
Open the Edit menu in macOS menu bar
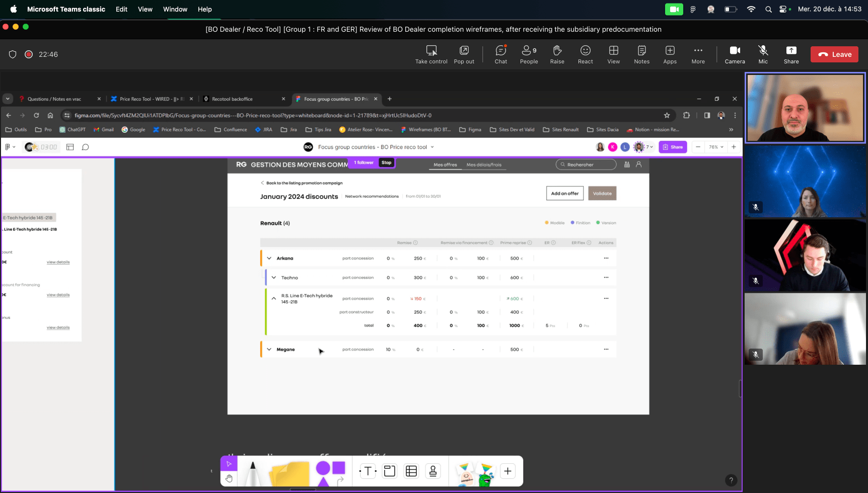(121, 9)
